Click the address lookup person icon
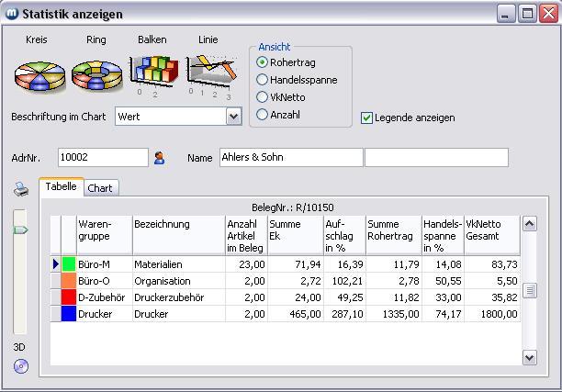562x392 pixels. (x=160, y=158)
